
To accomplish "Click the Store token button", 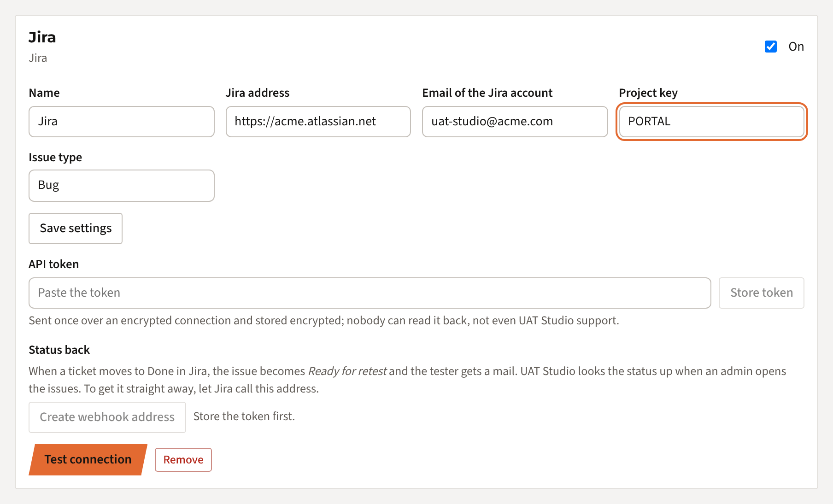I will (762, 293).
